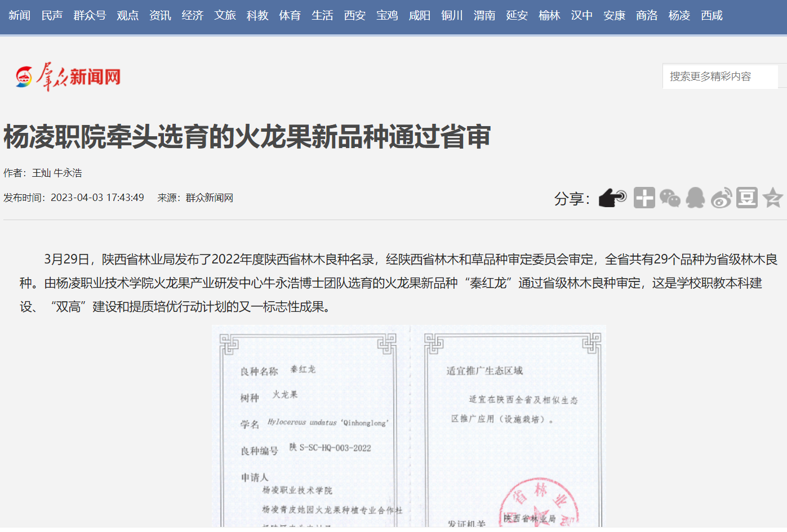Navigate to 经济 economy section
The image size is (787, 532).
(x=193, y=16)
